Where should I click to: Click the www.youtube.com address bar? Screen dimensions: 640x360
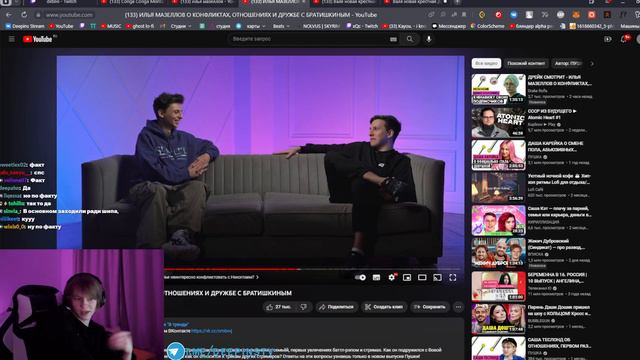69,15
